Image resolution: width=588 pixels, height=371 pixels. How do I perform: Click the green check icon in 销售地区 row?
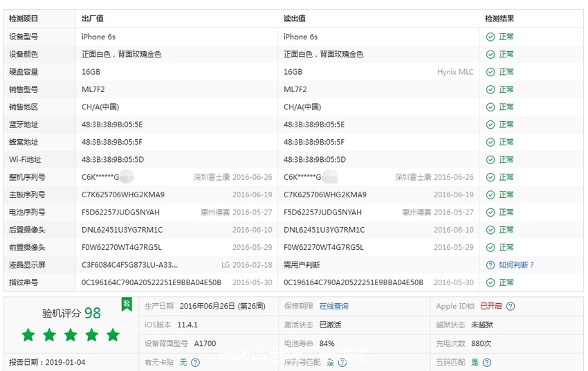[490, 107]
